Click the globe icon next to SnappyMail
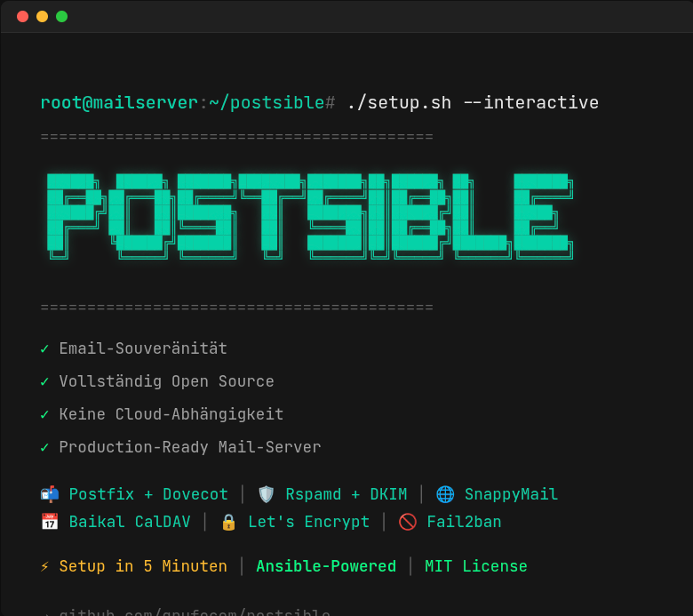Viewport: 693px width, 616px height. 445,494
